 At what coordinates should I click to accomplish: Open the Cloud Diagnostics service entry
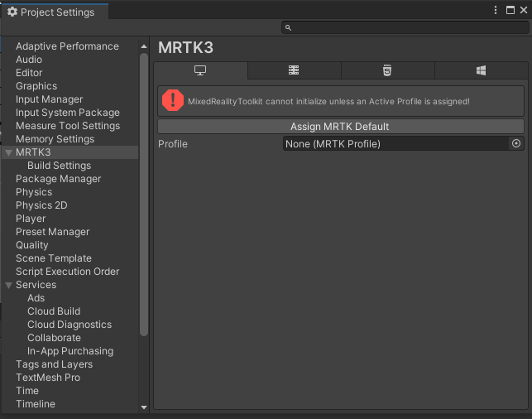69,325
